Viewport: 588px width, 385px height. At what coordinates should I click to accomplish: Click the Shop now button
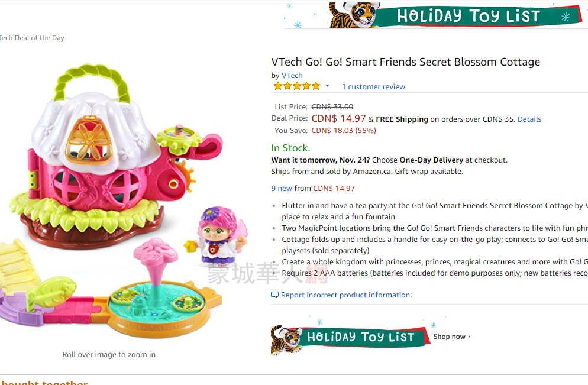coord(451,337)
